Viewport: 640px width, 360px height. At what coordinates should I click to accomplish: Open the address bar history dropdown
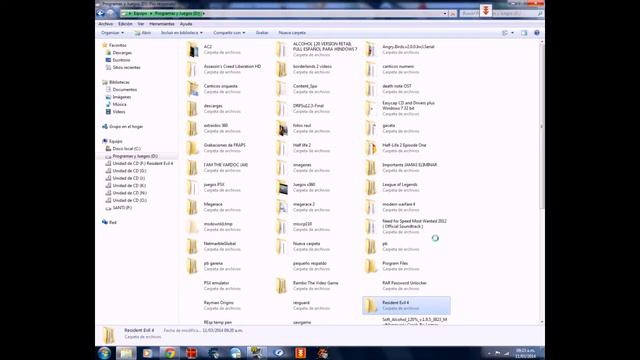click(445, 13)
